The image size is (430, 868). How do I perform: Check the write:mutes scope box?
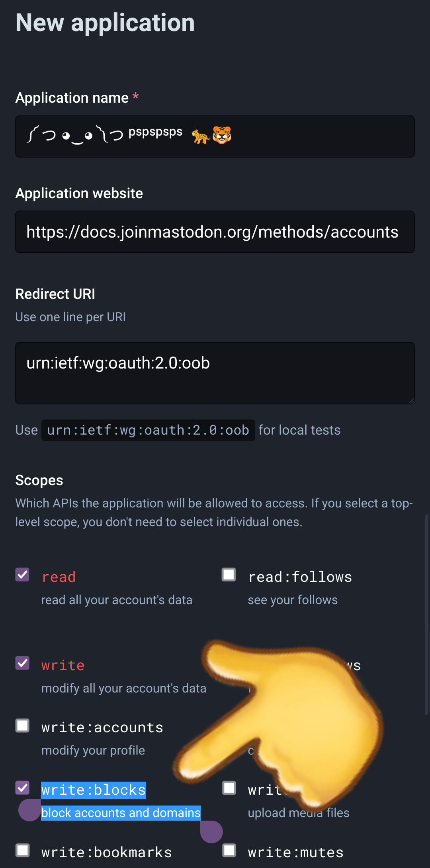pos(229,850)
